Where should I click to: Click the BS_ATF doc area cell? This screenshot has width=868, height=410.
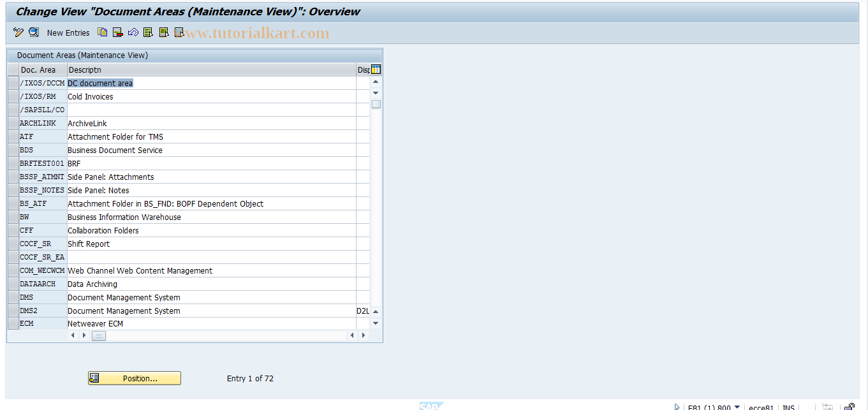point(43,203)
